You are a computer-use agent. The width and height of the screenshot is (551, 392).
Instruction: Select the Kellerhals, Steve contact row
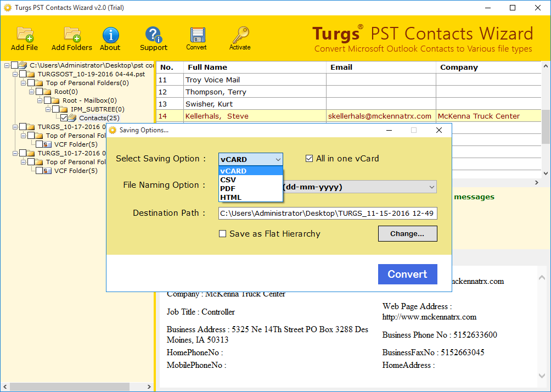point(348,116)
